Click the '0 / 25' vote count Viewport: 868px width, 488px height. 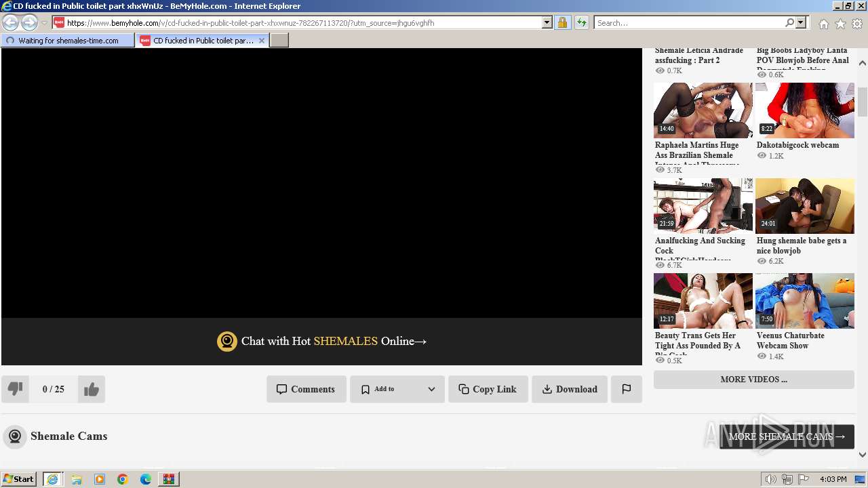click(54, 389)
